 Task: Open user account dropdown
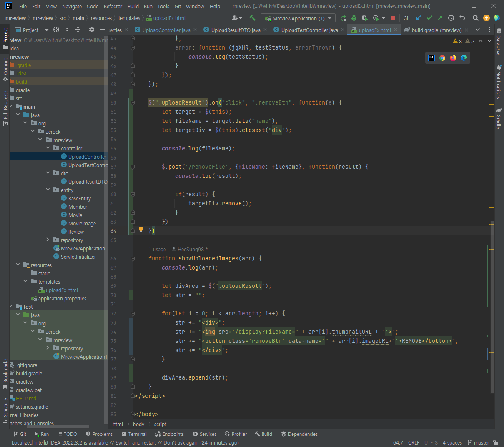(237, 18)
